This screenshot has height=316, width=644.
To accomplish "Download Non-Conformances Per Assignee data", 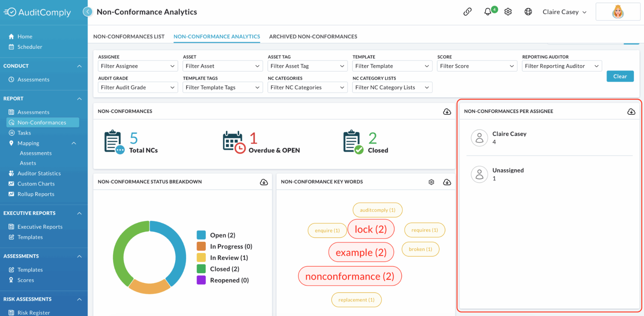I will click(631, 111).
